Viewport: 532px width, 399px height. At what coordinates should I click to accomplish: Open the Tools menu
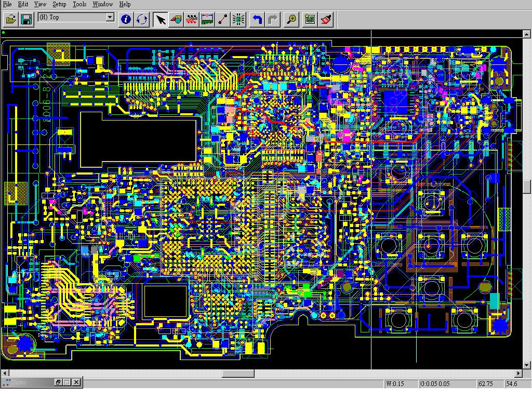(79, 4)
